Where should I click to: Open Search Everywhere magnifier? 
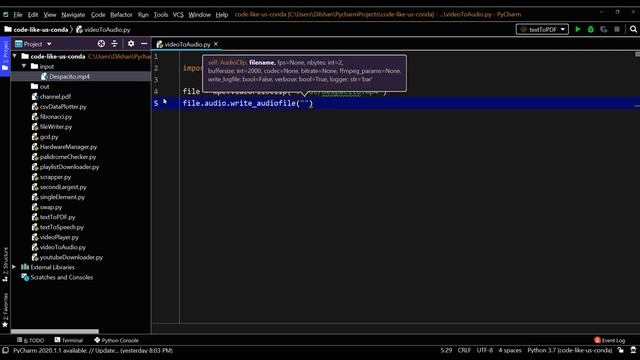[633, 29]
